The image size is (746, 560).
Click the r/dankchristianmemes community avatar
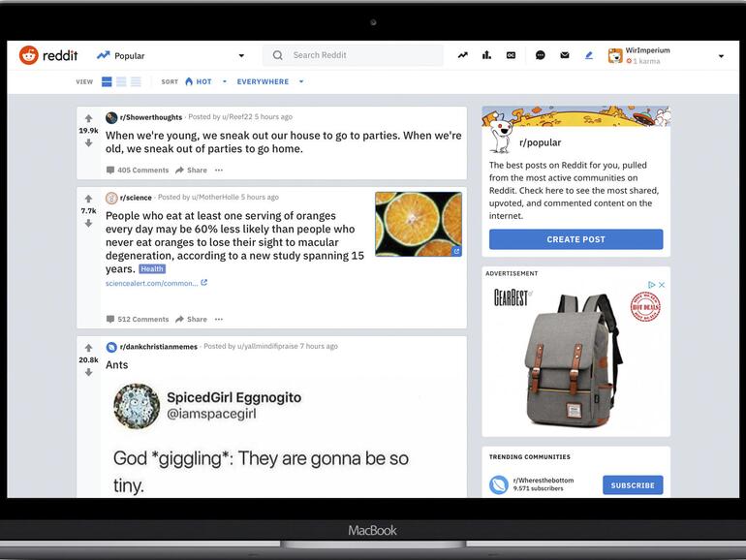[111, 347]
